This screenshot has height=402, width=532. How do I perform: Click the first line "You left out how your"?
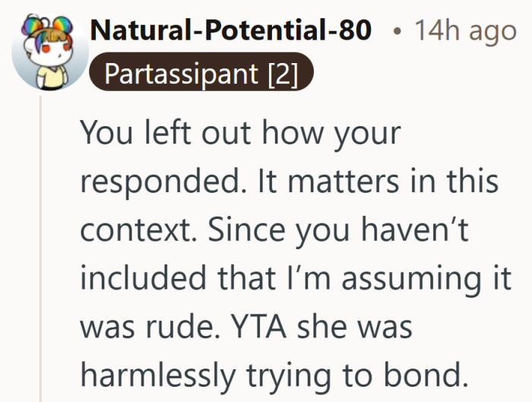point(239,134)
